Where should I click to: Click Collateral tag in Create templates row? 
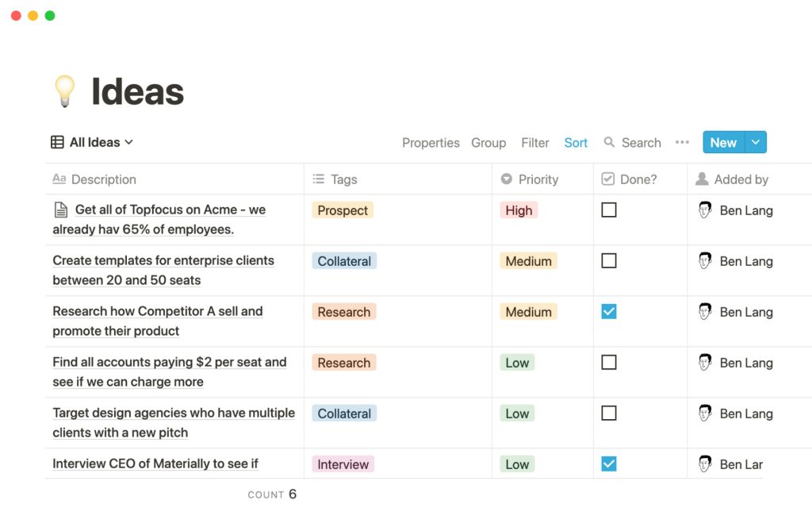(x=344, y=260)
